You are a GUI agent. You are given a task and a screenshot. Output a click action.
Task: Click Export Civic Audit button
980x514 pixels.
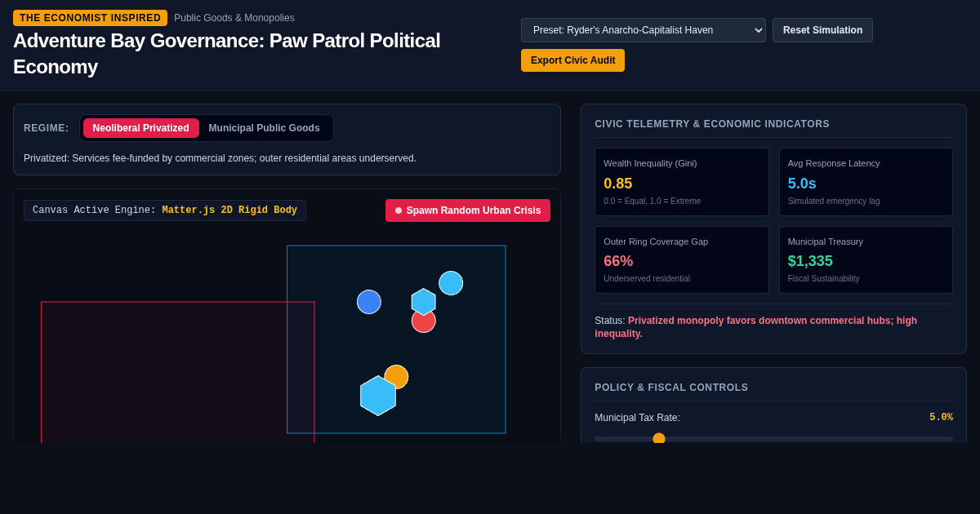[572, 60]
